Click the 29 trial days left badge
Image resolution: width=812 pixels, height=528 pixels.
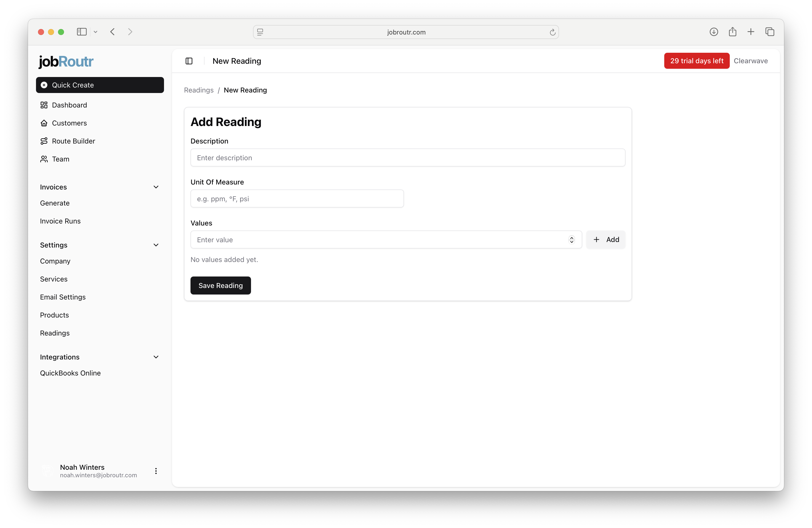(696, 61)
